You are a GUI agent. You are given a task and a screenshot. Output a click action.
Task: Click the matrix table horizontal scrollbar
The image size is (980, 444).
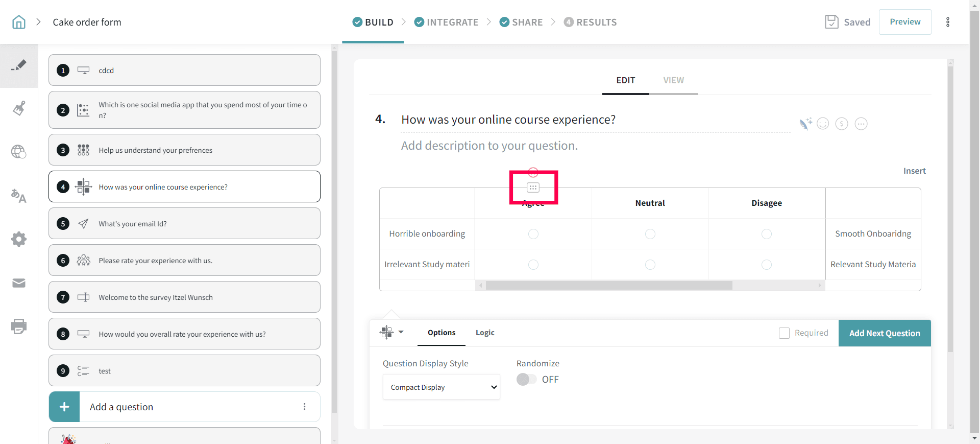tap(608, 286)
